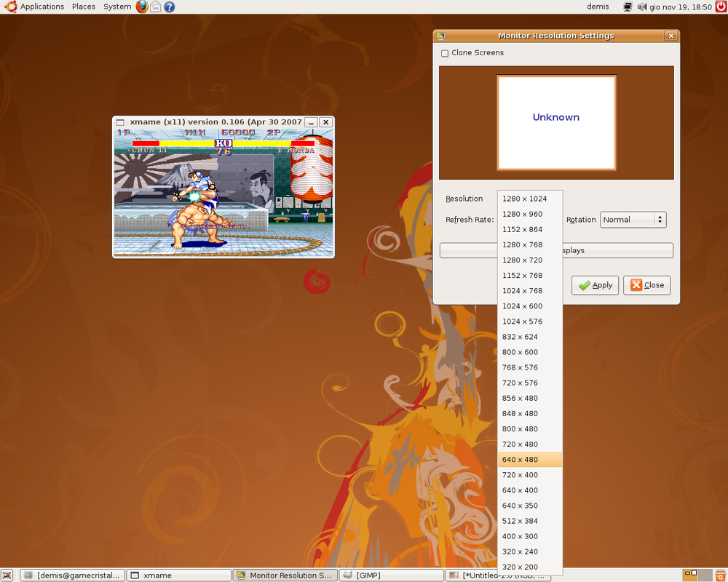This screenshot has height=582, width=728.
Task: Switch to xmame taskbar item
Action: (x=179, y=575)
